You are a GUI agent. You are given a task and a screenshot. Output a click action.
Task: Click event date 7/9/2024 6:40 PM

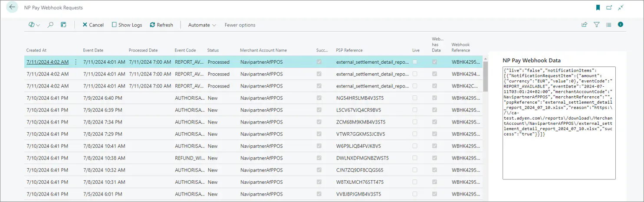click(x=102, y=98)
